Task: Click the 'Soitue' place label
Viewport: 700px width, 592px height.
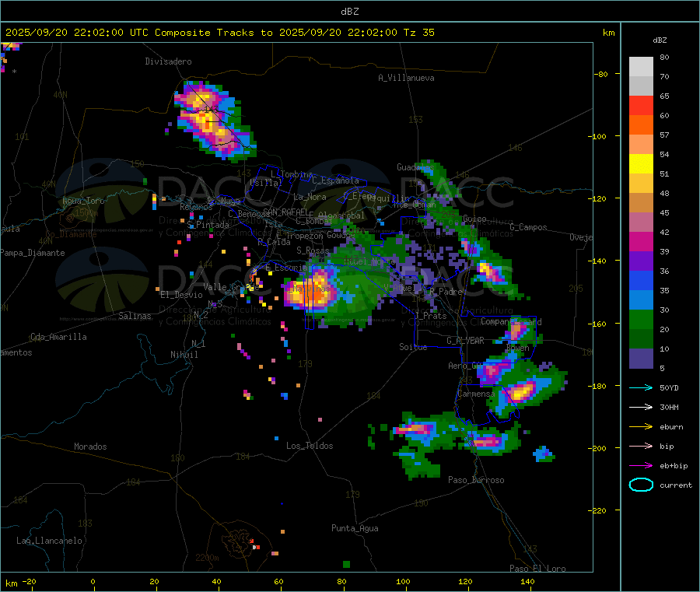Action: pos(413,347)
